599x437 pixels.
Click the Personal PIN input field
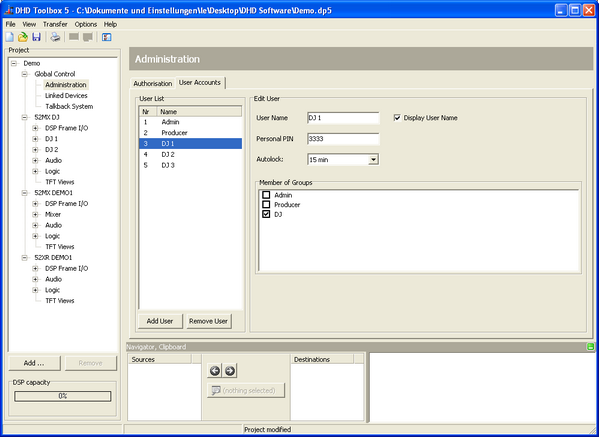343,139
